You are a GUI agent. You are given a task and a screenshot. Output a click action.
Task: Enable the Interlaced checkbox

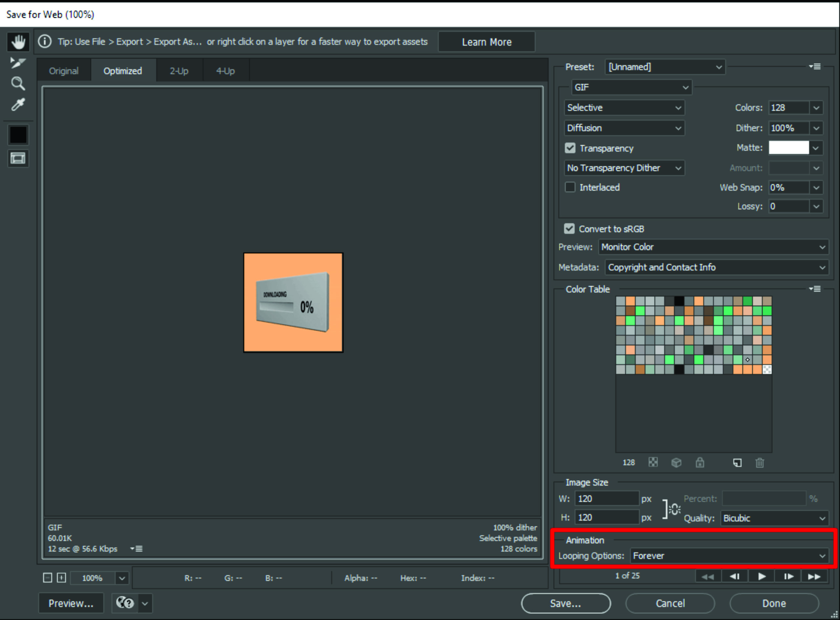point(570,187)
